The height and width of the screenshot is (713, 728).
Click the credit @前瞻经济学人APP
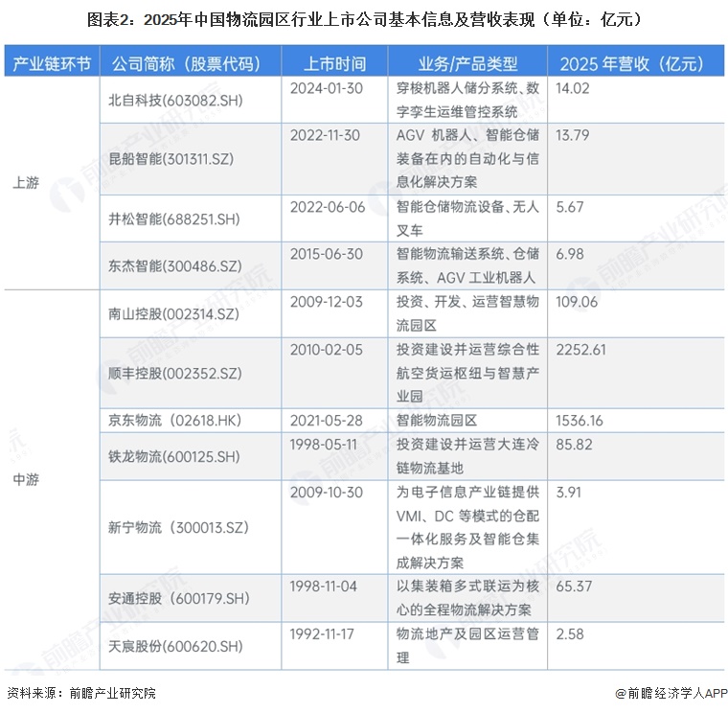671,693
